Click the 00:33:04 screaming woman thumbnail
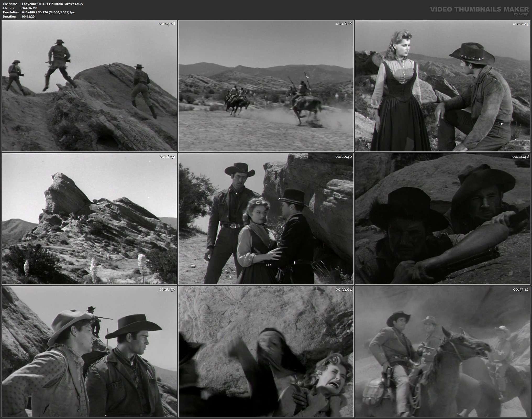 pyautogui.click(x=266, y=352)
